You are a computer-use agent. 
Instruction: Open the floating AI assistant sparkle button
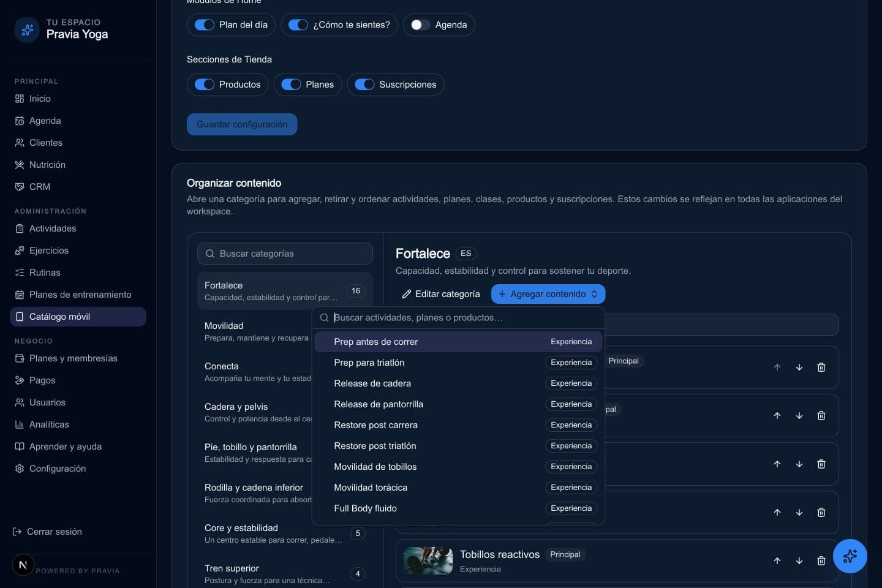tap(850, 556)
